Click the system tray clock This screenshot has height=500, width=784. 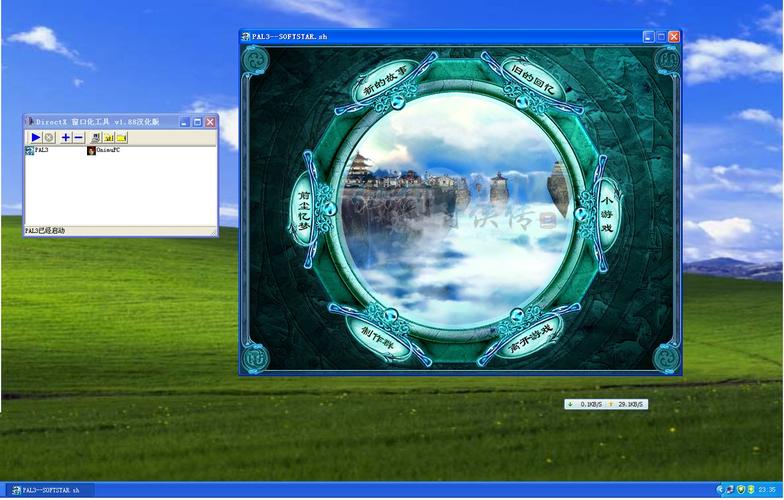769,491
